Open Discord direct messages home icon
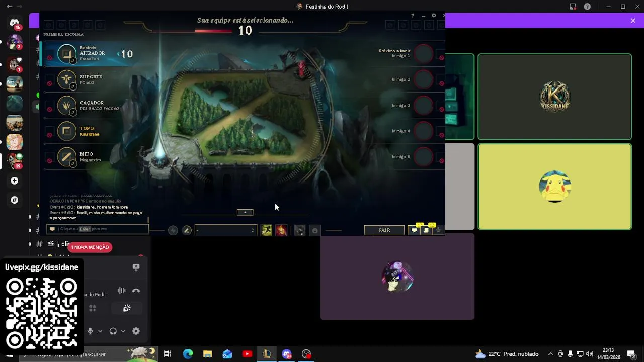The height and width of the screenshot is (362, 644). tap(15, 23)
